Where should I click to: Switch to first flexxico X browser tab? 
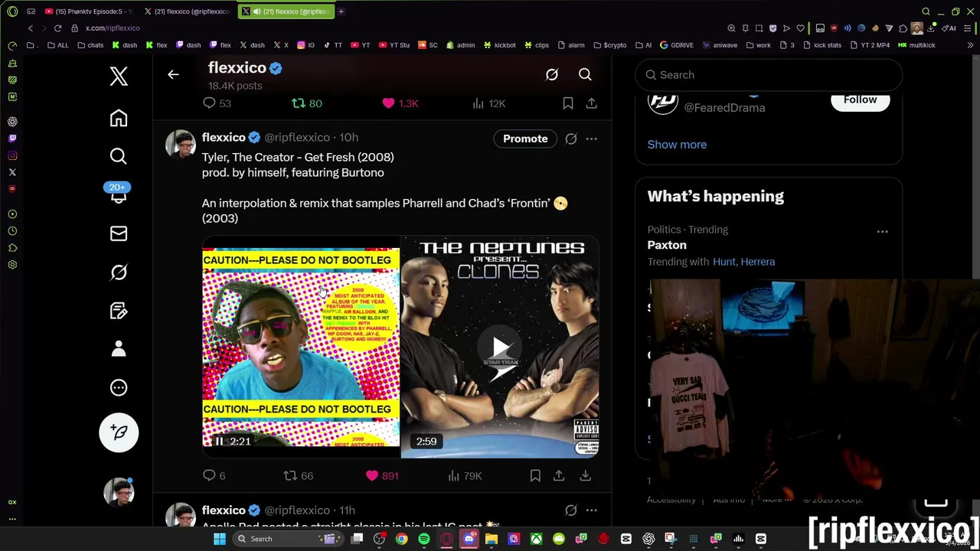(x=188, y=11)
